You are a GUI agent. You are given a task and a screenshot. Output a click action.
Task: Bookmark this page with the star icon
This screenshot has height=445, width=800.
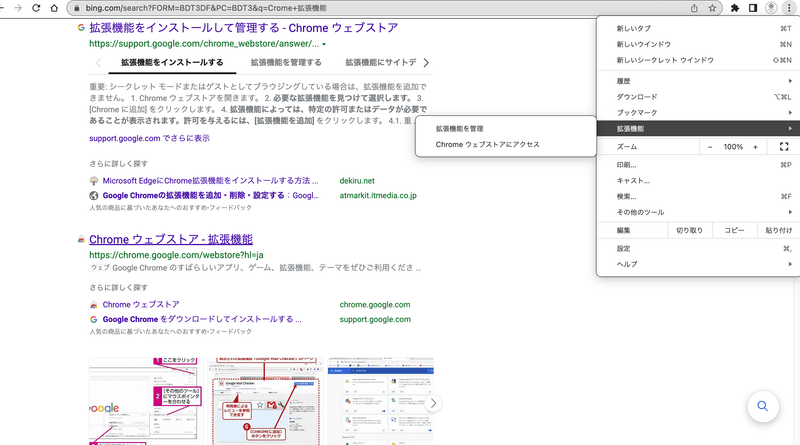[x=712, y=8]
